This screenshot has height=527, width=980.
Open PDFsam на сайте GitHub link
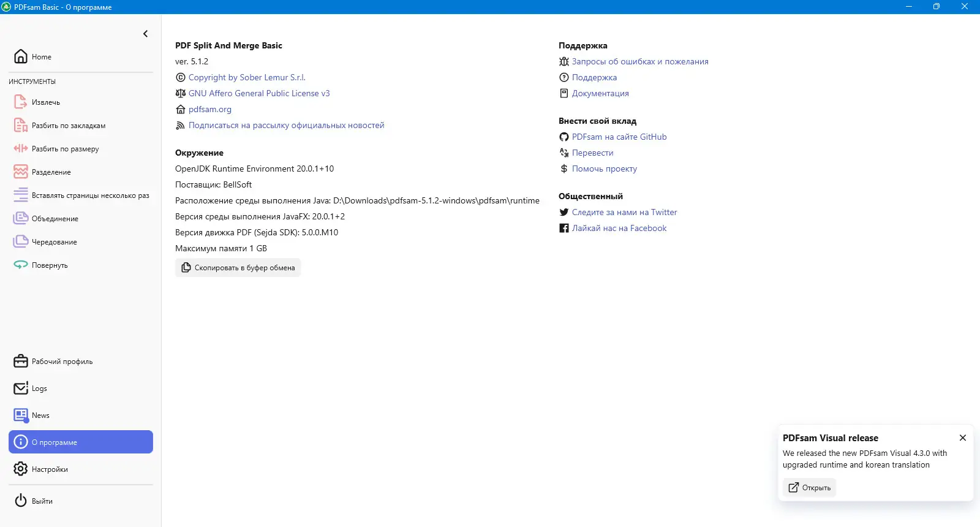(x=619, y=137)
